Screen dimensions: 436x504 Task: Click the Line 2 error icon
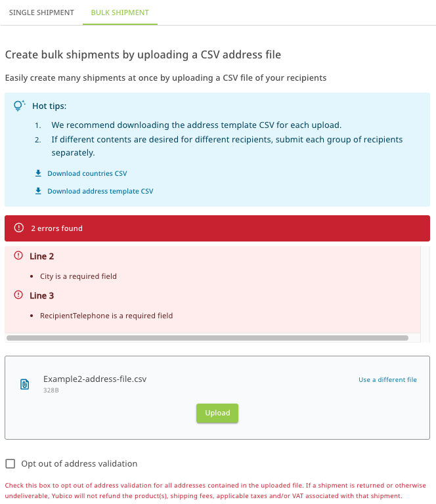tap(18, 256)
